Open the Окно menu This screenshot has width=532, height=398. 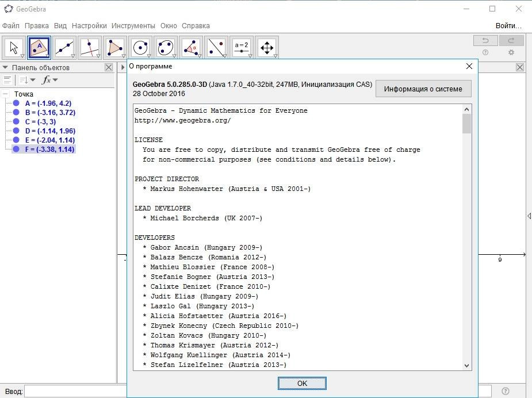pyautogui.click(x=169, y=26)
